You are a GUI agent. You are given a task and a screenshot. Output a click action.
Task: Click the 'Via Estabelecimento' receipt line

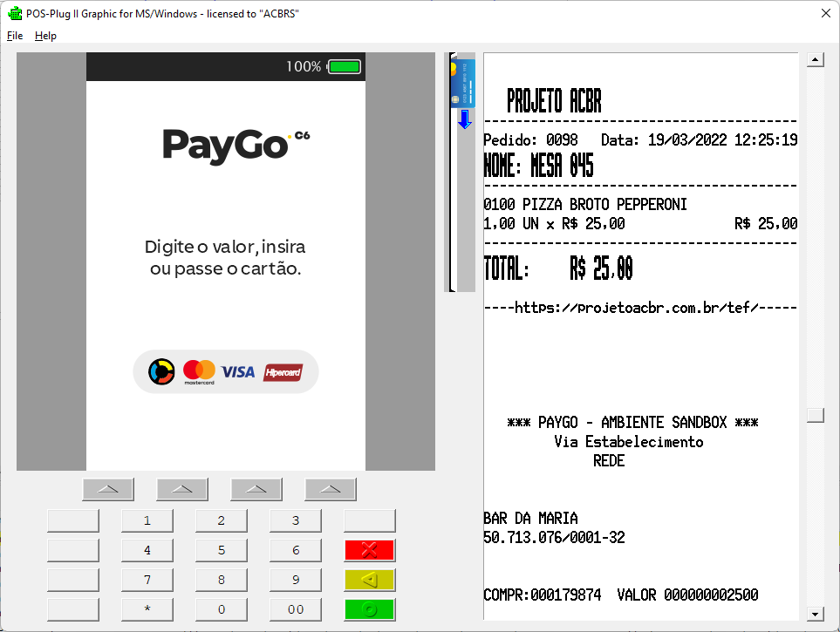click(x=628, y=441)
